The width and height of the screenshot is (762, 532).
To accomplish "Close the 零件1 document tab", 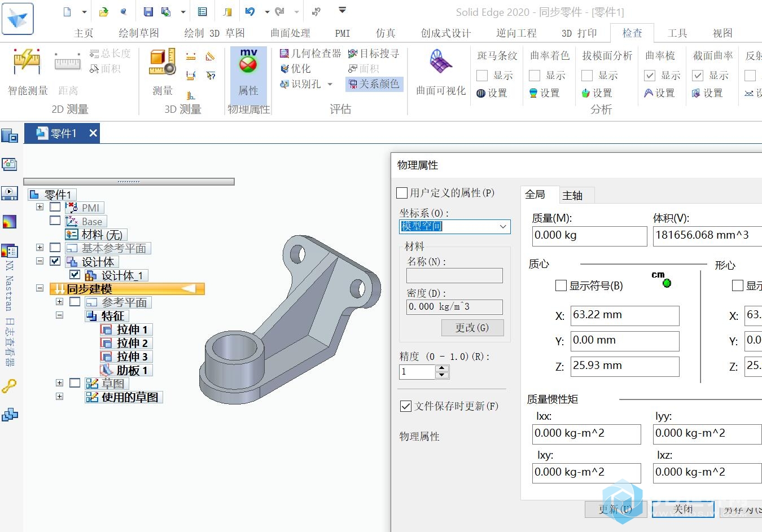I will [93, 133].
